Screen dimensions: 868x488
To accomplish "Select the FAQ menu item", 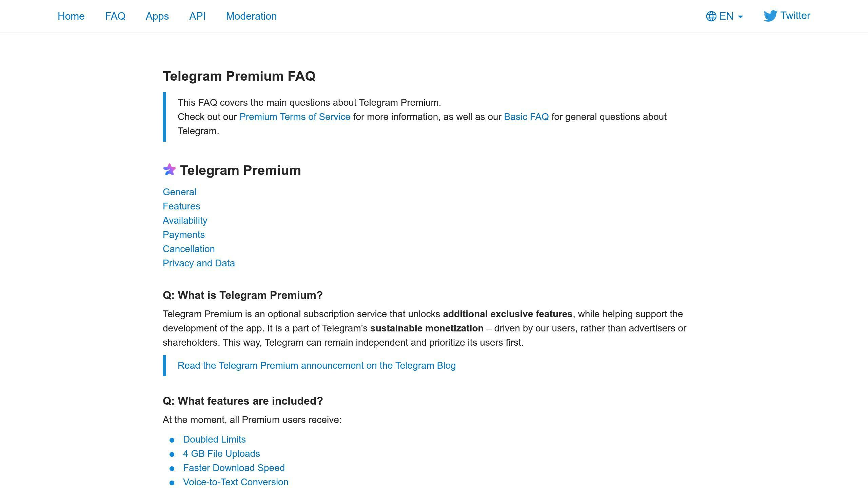I will [x=115, y=16].
